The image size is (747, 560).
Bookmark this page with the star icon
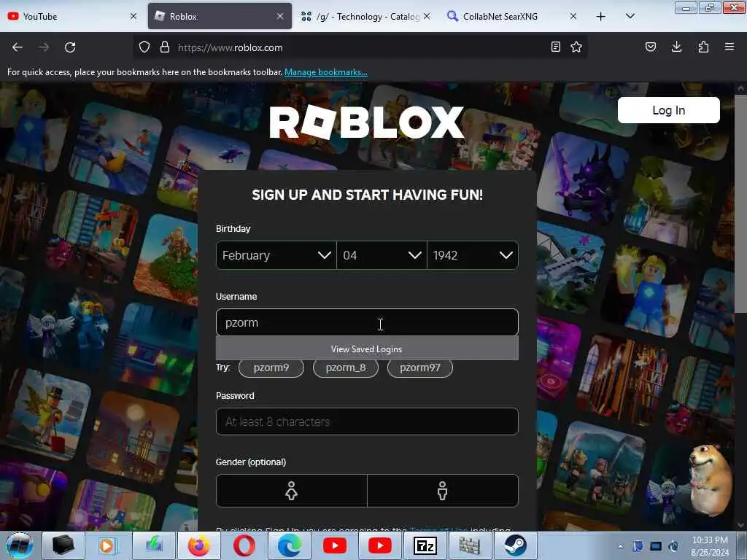tap(576, 47)
